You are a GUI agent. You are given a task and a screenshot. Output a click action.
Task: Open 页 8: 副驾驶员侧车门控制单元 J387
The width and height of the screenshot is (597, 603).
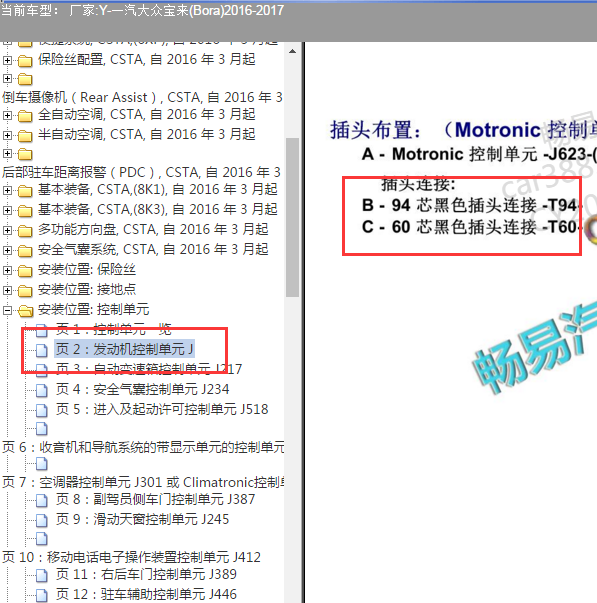(155, 499)
